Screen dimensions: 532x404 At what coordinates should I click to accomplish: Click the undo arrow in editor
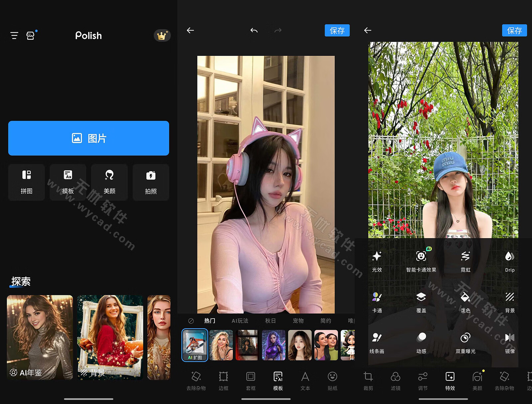pos(254,31)
